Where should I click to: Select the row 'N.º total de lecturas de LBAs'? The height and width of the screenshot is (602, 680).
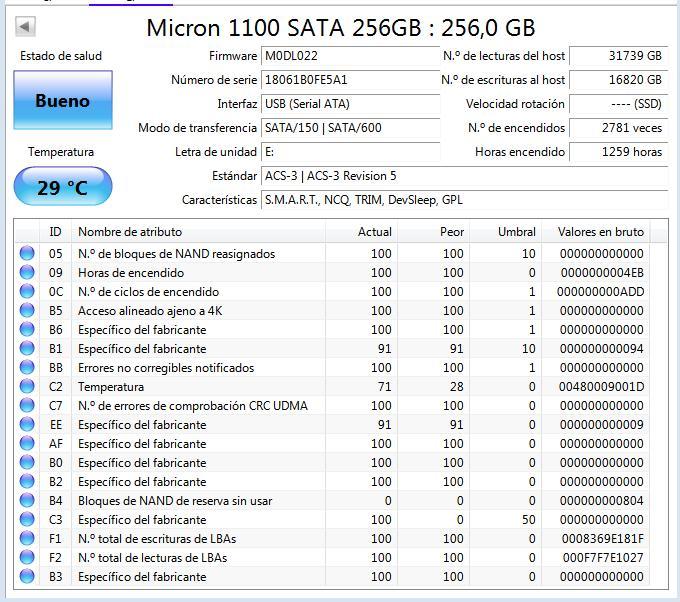[333, 558]
